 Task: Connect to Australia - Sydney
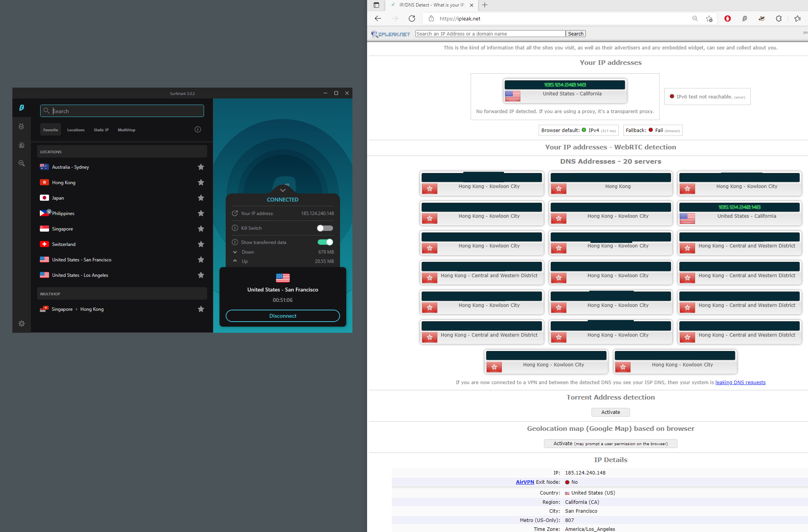tap(122, 167)
